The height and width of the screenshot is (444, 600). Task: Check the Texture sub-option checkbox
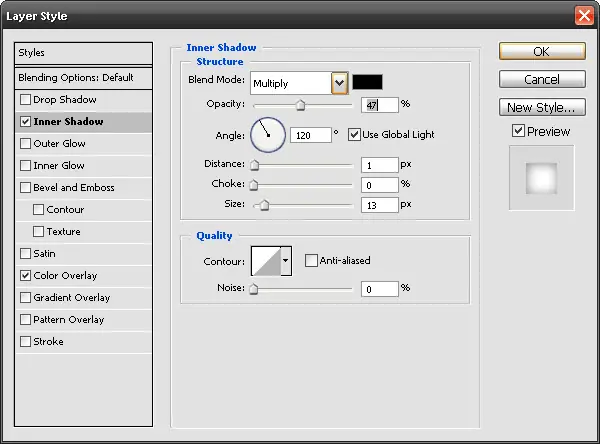click(x=38, y=232)
